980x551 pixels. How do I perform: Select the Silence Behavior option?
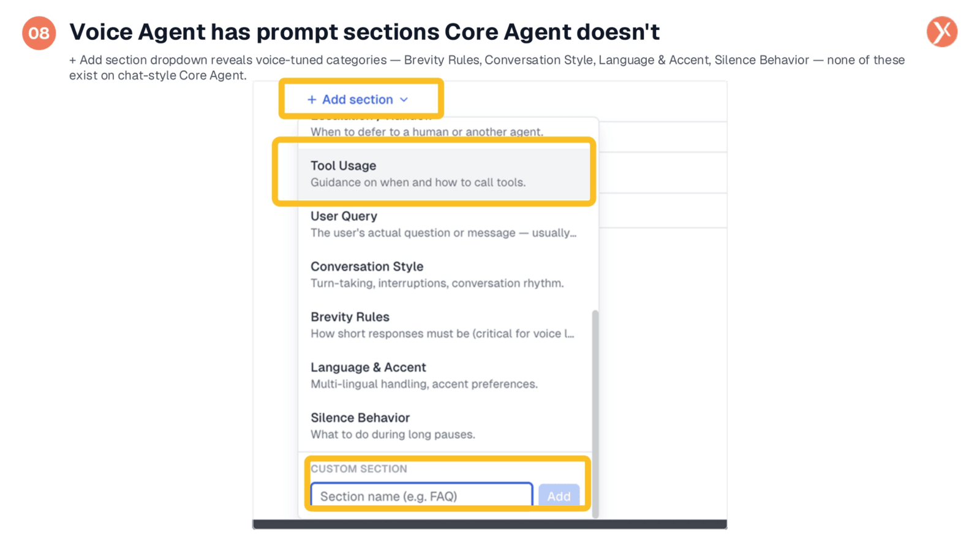pos(445,425)
